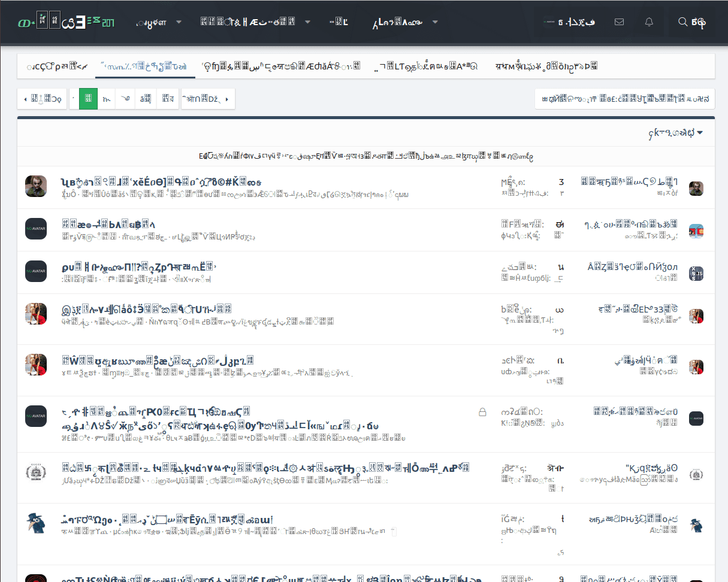Open the envelope messages icon in the header
Image resolution: width=728 pixels, height=582 pixels.
pyautogui.click(x=620, y=22)
